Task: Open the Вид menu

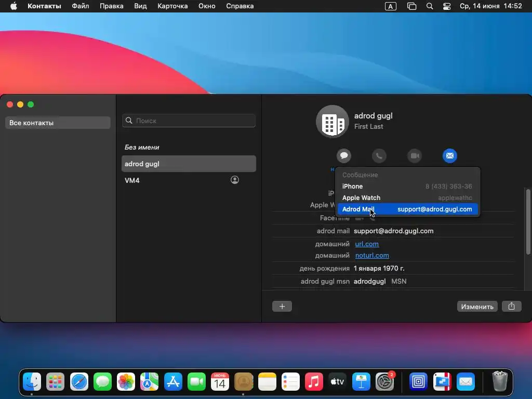Action: (140, 6)
